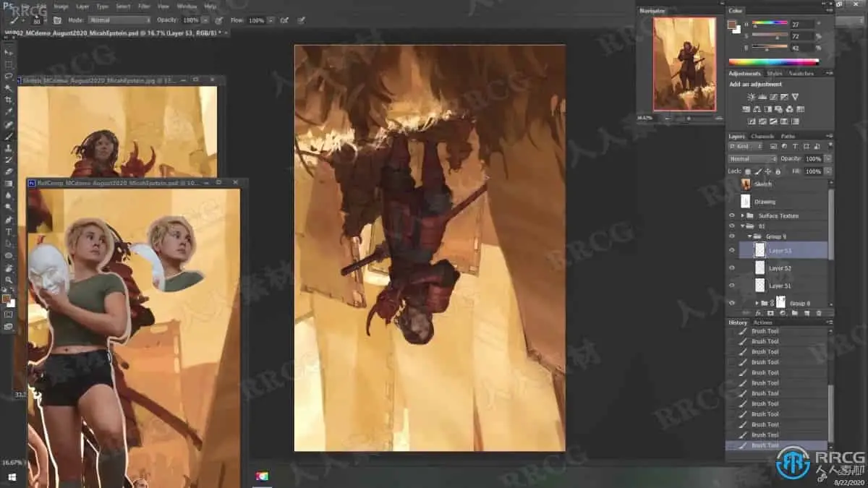Open brush Opacity dropdown arrow
This screenshot has width=868, height=488.
tap(205, 20)
